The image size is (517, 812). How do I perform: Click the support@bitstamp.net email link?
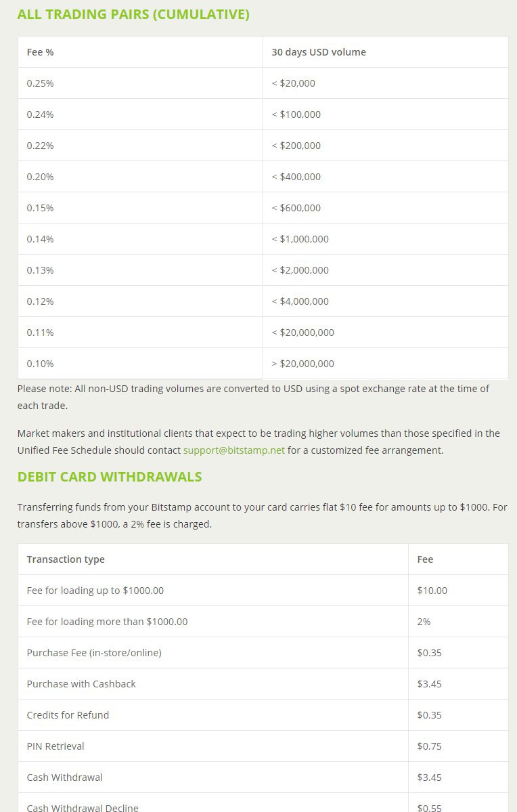tap(233, 450)
